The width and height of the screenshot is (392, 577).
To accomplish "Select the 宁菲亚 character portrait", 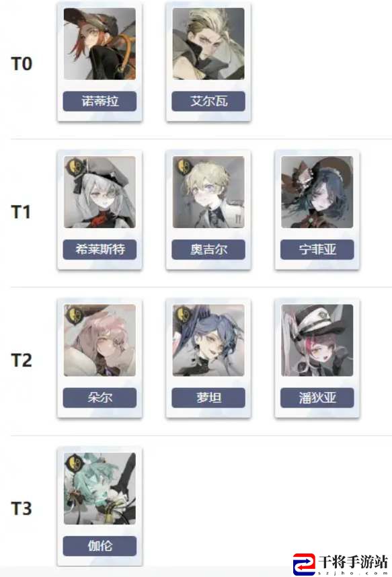I will tap(317, 192).
